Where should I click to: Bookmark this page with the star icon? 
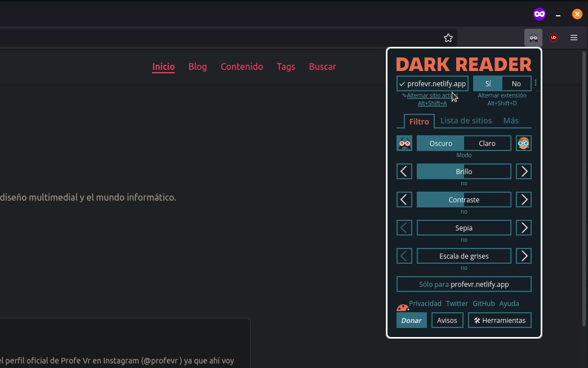(x=448, y=38)
